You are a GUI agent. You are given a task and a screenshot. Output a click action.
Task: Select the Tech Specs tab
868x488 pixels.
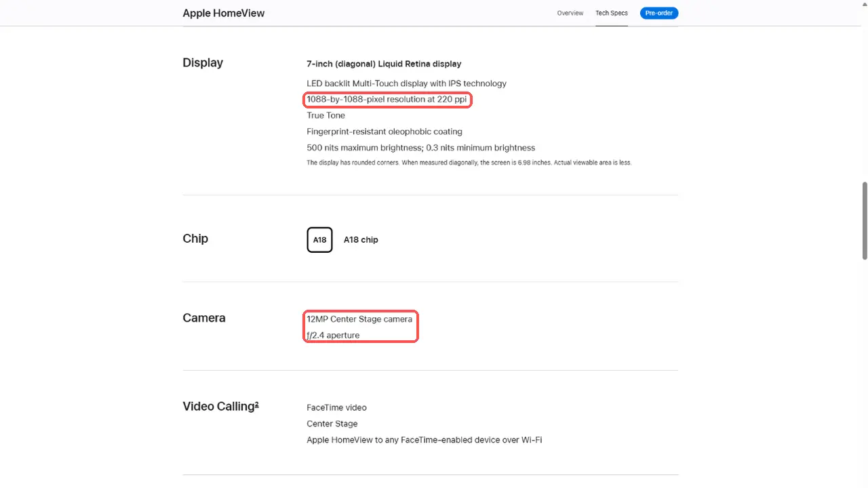tap(612, 13)
